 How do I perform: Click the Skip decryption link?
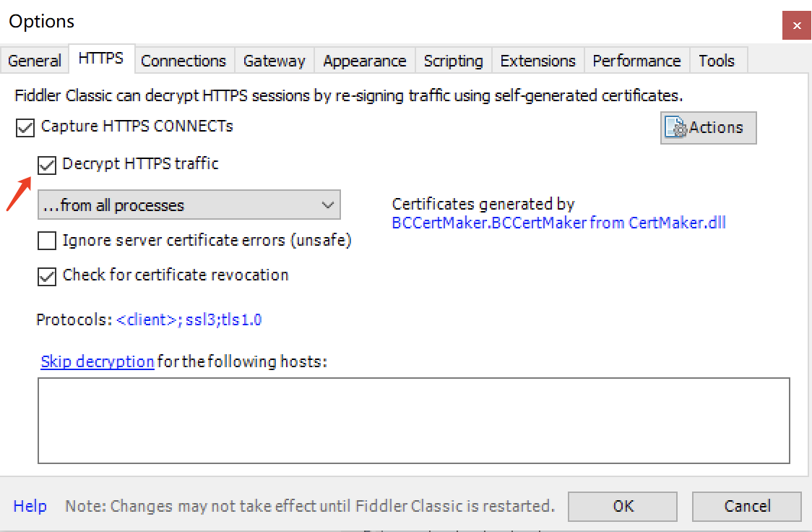click(x=98, y=361)
